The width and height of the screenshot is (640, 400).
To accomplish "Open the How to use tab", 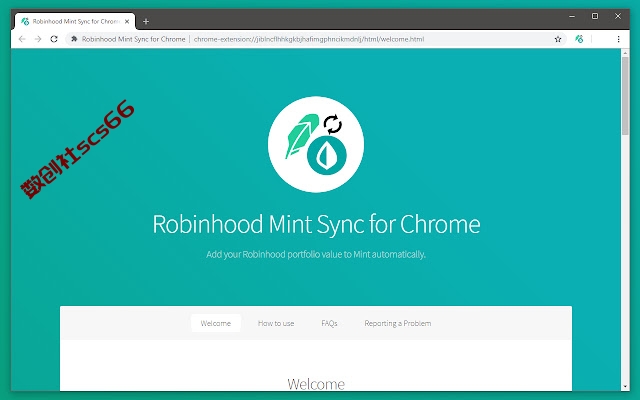I will (276, 323).
